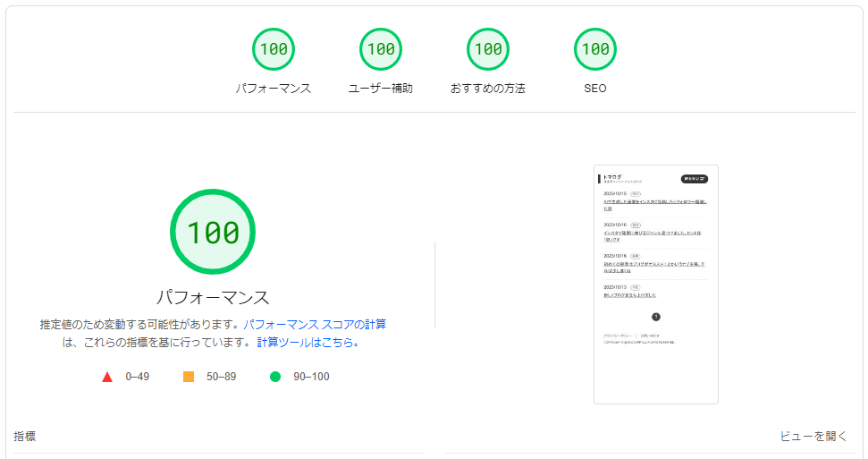Click the パフォーマンス score gauge at the top
This screenshot has height=459, width=868.
[x=274, y=49]
